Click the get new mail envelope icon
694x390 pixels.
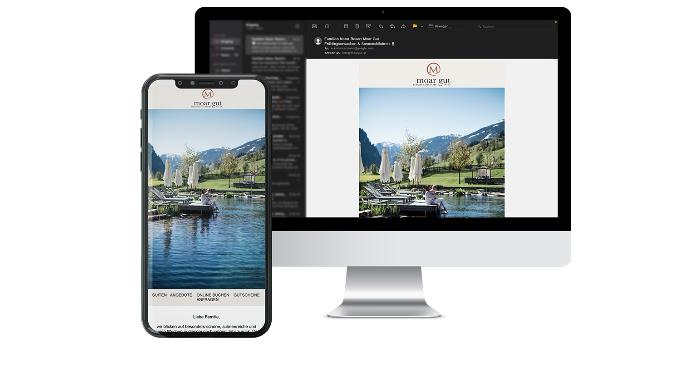click(314, 27)
